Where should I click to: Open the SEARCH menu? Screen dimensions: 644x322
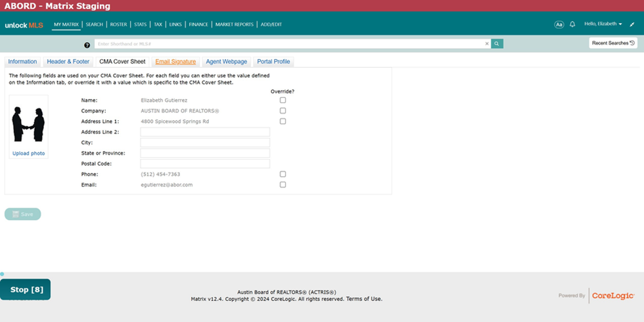tap(94, 25)
